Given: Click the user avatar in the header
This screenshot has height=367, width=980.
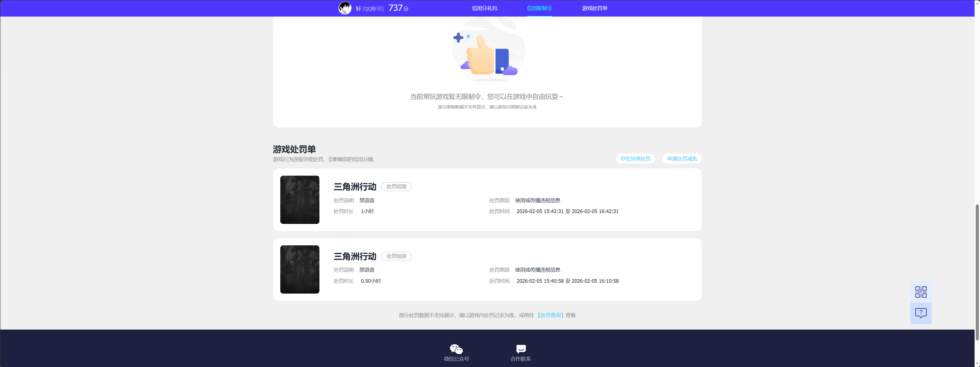Looking at the screenshot, I should point(345,8).
